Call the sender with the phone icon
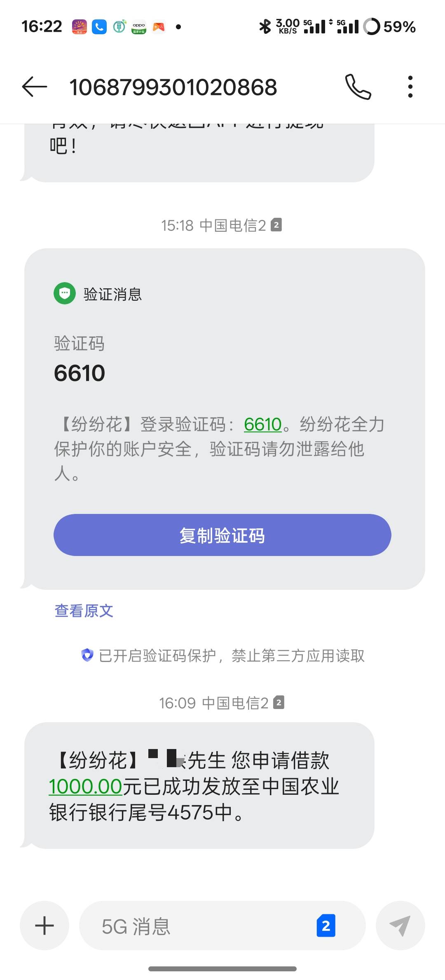 [x=358, y=87]
